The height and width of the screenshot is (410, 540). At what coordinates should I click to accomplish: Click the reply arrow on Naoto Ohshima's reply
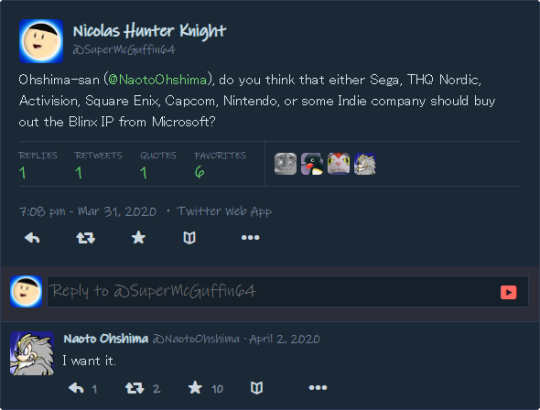[76, 388]
